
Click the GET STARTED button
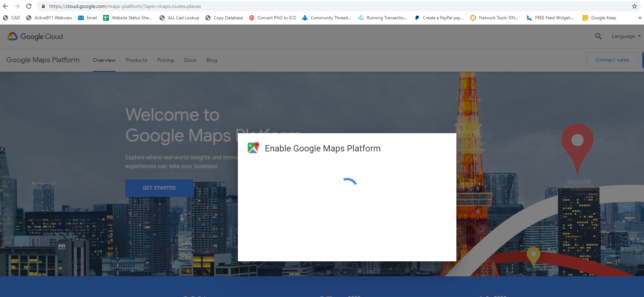pyautogui.click(x=159, y=188)
